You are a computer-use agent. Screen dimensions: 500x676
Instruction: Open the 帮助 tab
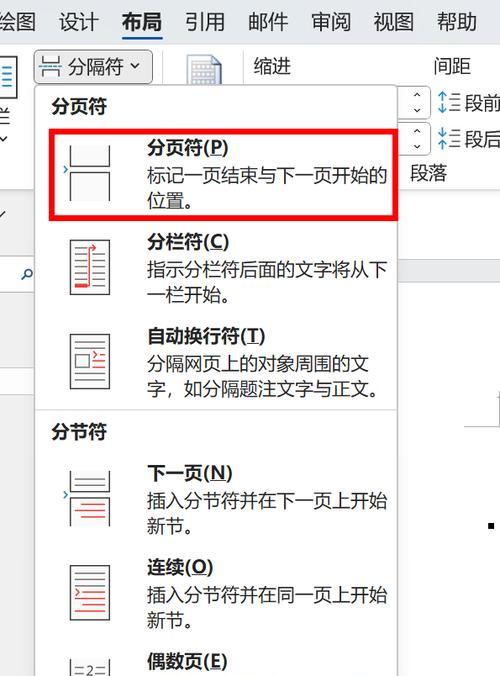click(x=456, y=22)
